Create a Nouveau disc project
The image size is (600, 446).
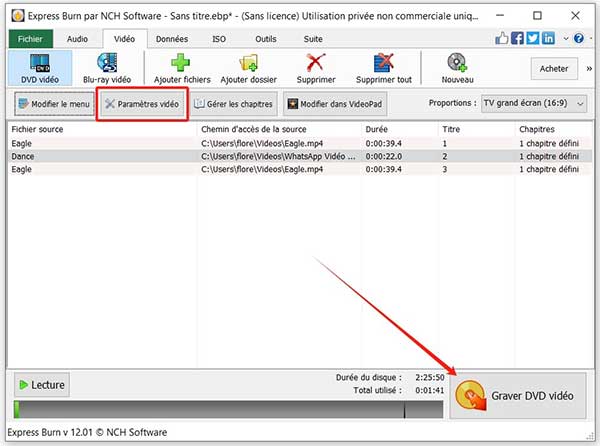457,68
